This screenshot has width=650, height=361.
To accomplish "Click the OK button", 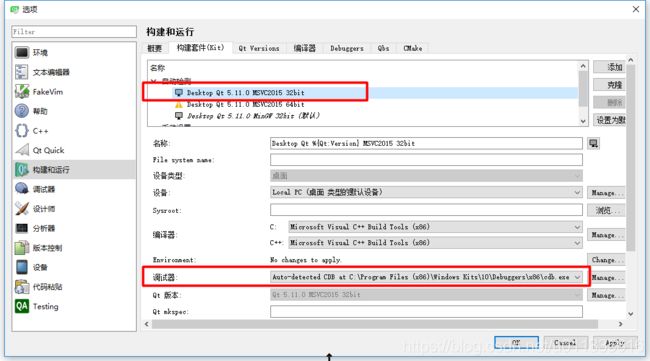I will click(x=516, y=343).
